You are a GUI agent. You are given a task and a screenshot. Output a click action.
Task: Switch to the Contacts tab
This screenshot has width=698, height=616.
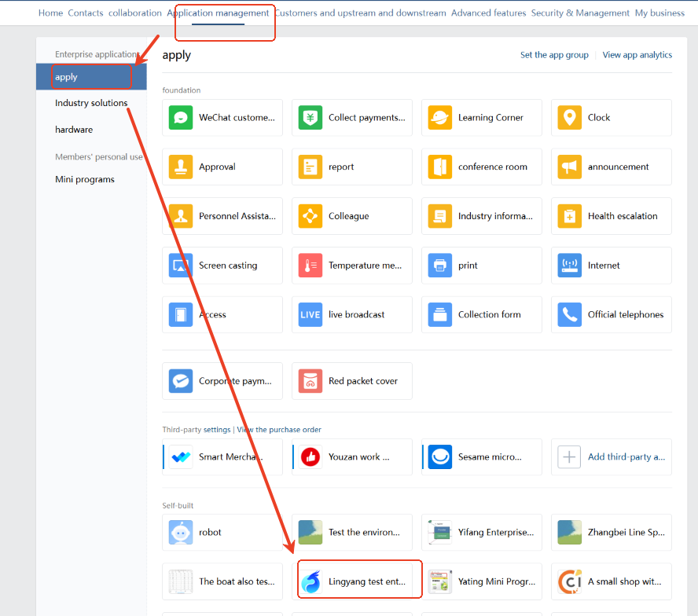pyautogui.click(x=86, y=13)
